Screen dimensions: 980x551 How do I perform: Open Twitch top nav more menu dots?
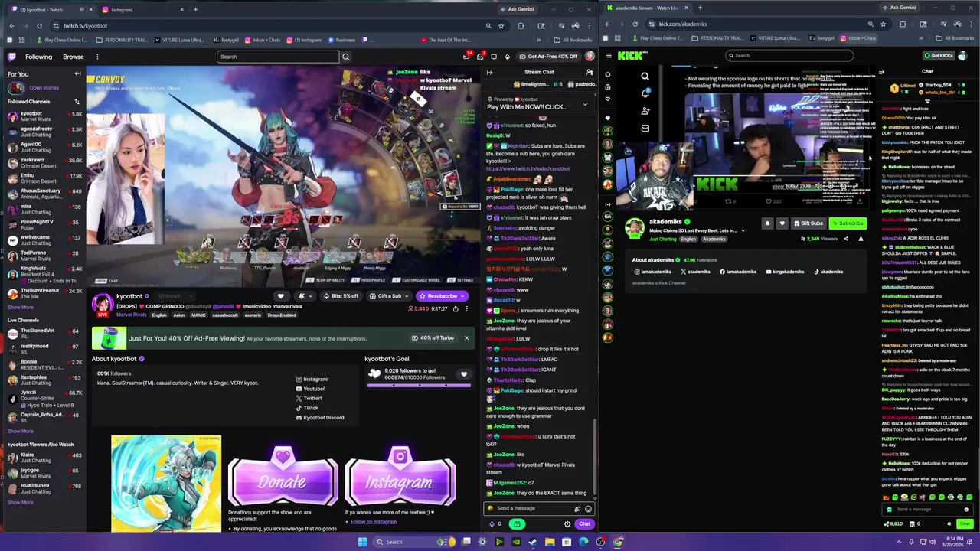coord(97,57)
